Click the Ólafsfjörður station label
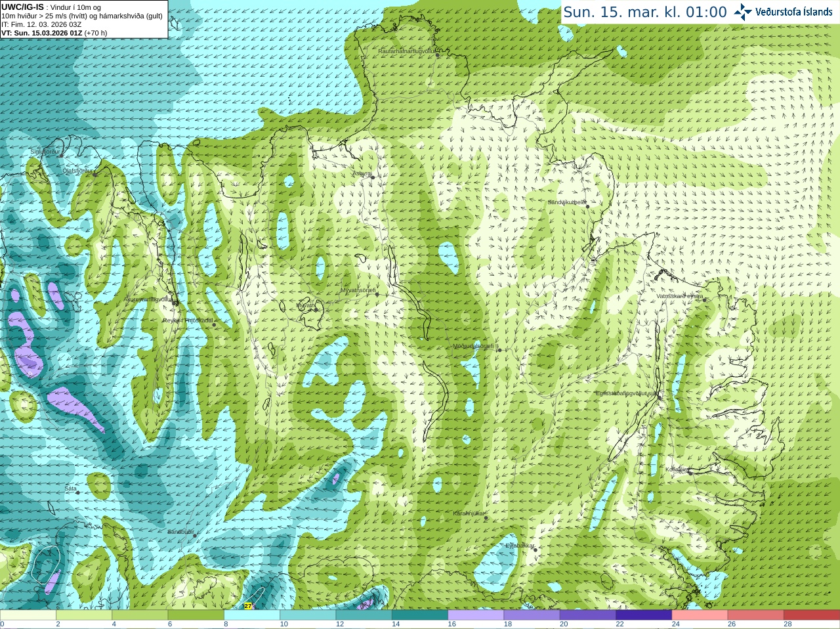Image resolution: width=840 pixels, height=629 pixels. click(78, 170)
